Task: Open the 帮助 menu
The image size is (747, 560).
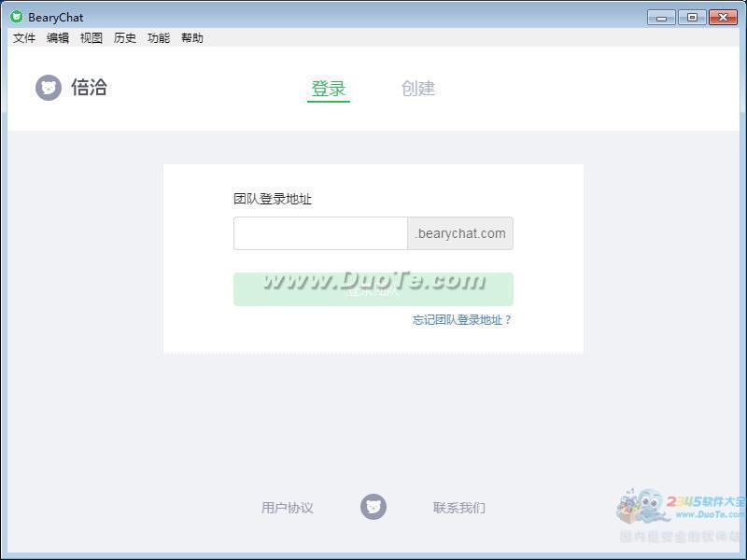Action: point(192,37)
